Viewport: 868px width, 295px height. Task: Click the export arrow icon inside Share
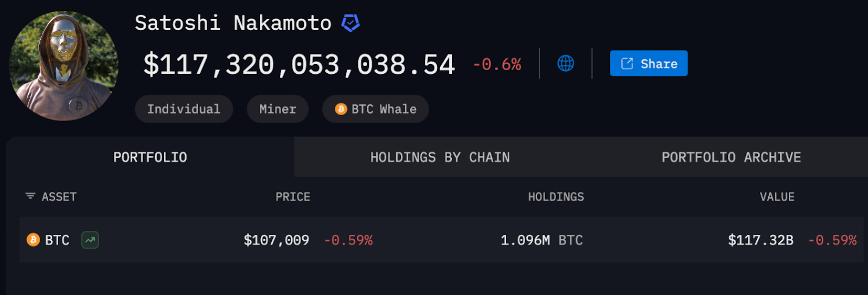(627, 64)
